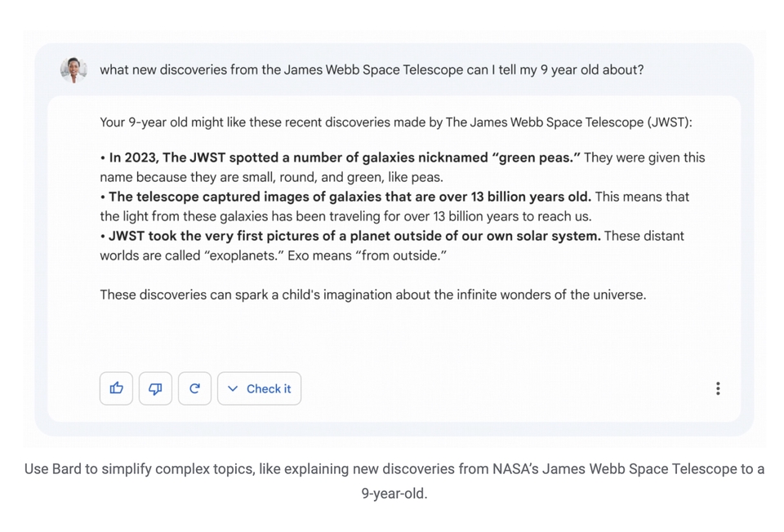Click the line about light traveling to reach us

point(345,216)
